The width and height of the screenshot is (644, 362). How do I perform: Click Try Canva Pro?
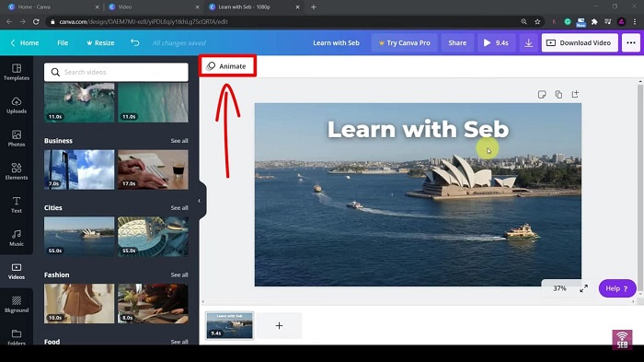click(405, 42)
